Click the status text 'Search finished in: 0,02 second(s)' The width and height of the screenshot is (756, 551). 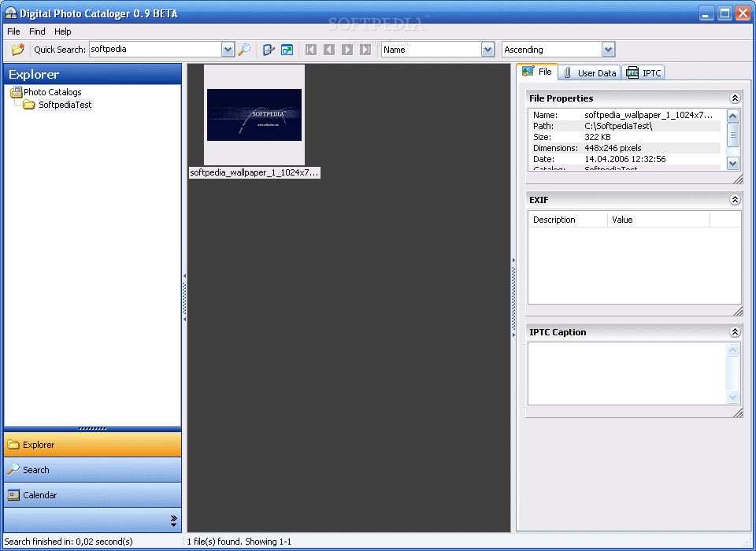point(69,542)
